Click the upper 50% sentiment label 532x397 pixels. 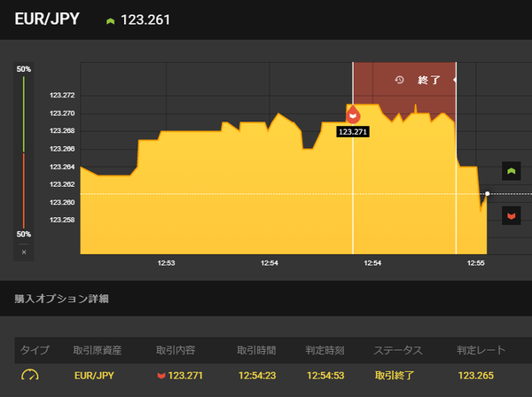click(24, 69)
